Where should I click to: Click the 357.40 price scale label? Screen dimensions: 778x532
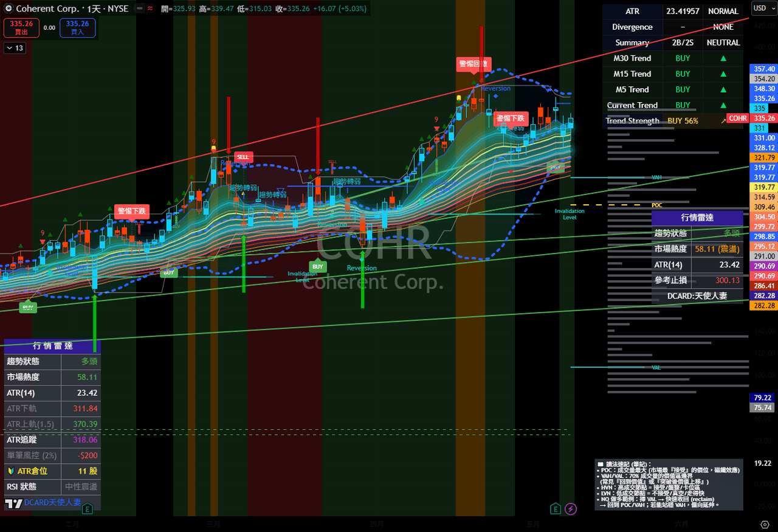pyautogui.click(x=764, y=69)
